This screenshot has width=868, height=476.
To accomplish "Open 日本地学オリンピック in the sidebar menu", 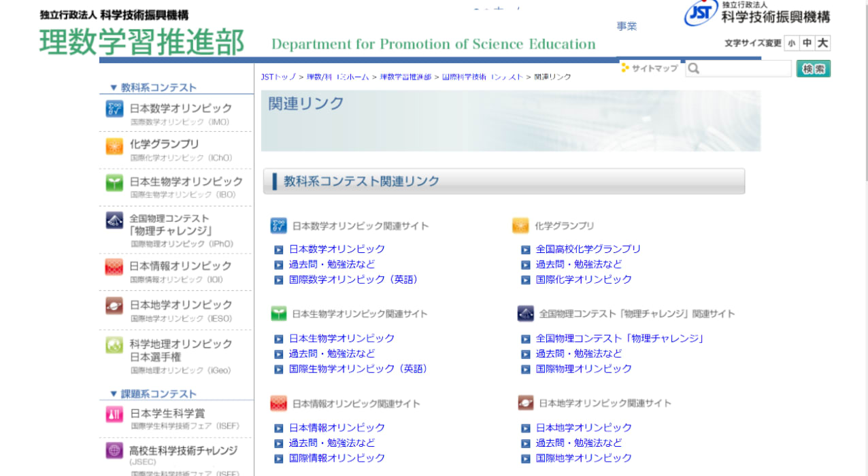I will pos(181,305).
